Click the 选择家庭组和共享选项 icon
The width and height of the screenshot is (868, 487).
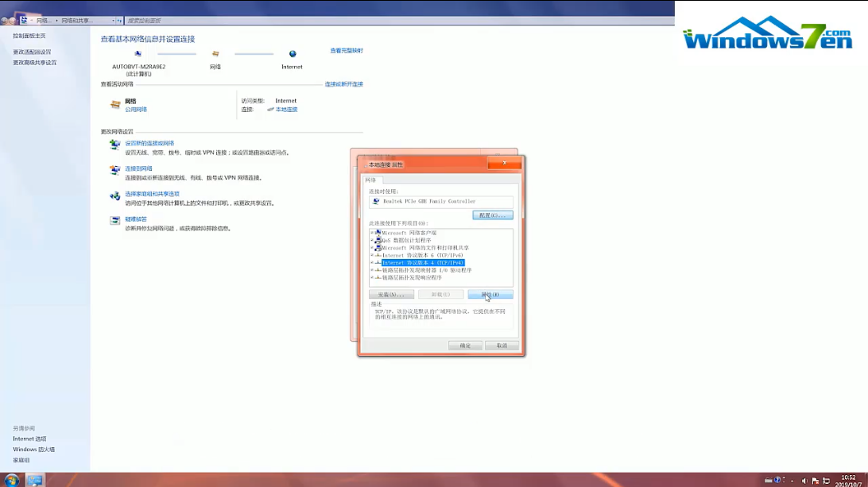click(115, 195)
